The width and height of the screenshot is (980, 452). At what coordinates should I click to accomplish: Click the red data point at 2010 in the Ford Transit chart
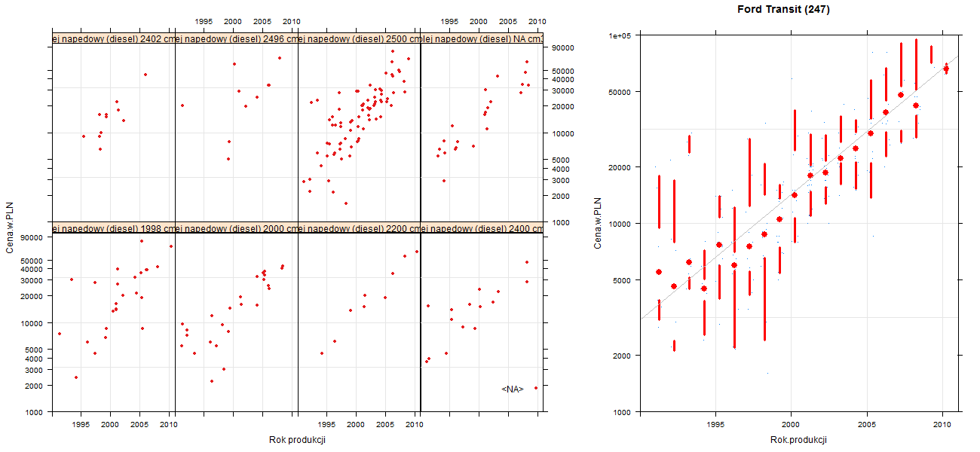[946, 69]
